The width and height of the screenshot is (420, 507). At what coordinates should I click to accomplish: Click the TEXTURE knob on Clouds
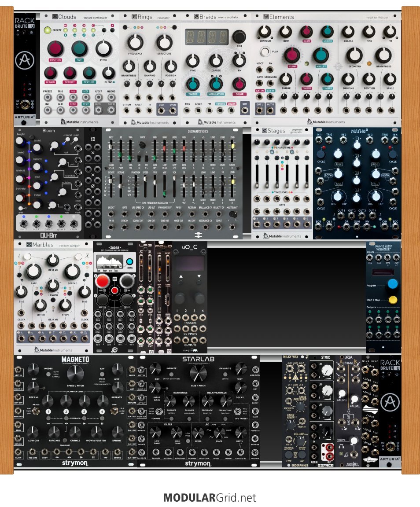pos(89,73)
